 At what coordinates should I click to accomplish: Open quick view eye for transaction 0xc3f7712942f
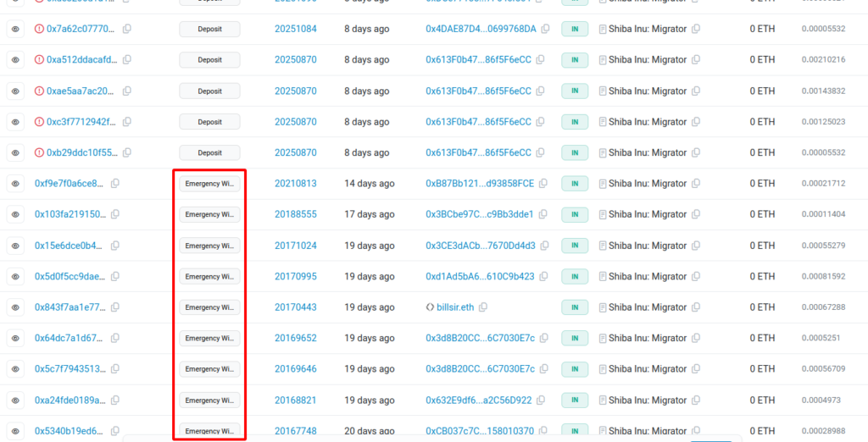[x=15, y=122]
